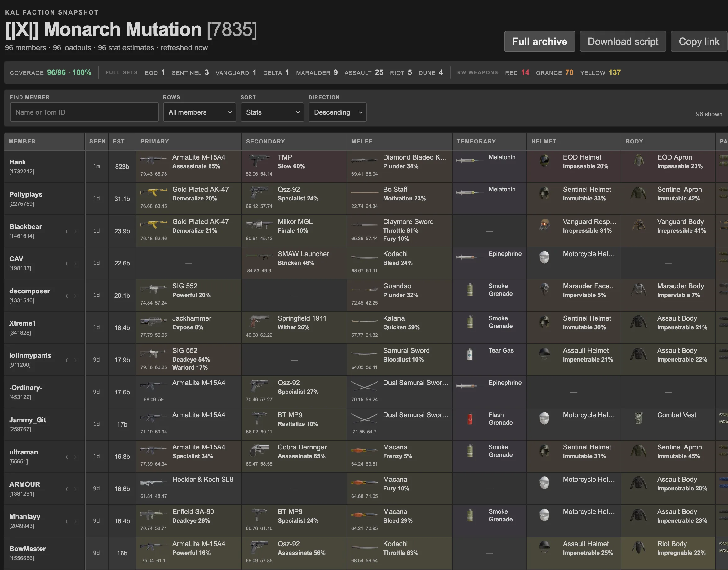This screenshot has height=570, width=728.
Task: Click the Red RW weapons count 14
Action: click(525, 72)
